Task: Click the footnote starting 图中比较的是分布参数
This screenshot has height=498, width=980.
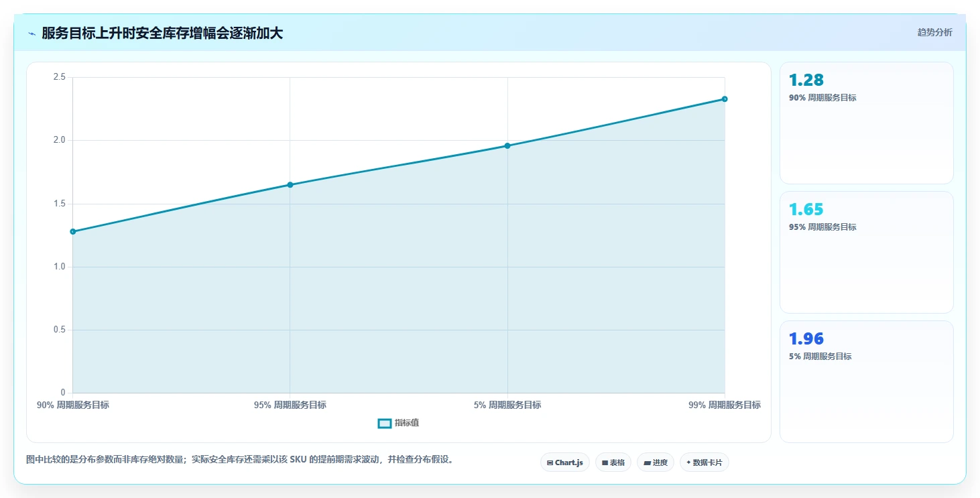Action: [240, 460]
